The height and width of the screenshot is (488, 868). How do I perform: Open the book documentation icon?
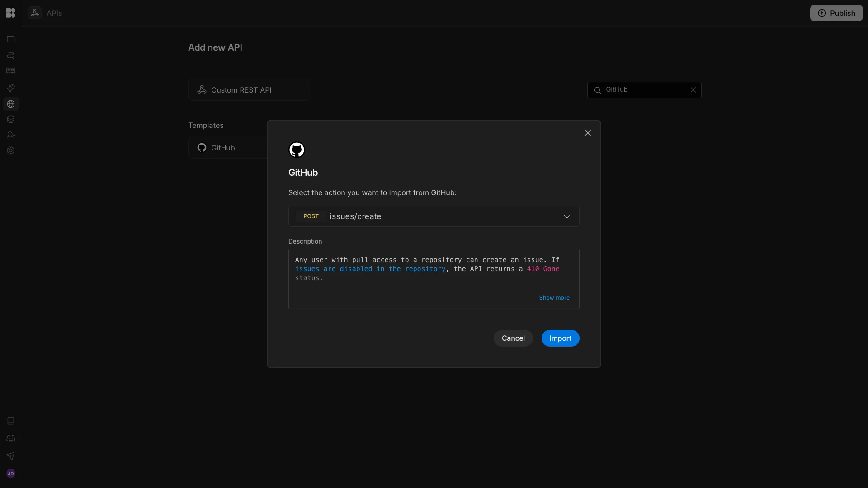click(11, 421)
